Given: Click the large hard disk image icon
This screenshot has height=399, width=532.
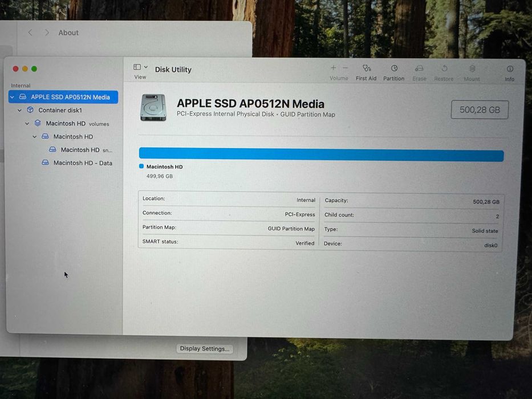Looking at the screenshot, I should click(x=153, y=108).
